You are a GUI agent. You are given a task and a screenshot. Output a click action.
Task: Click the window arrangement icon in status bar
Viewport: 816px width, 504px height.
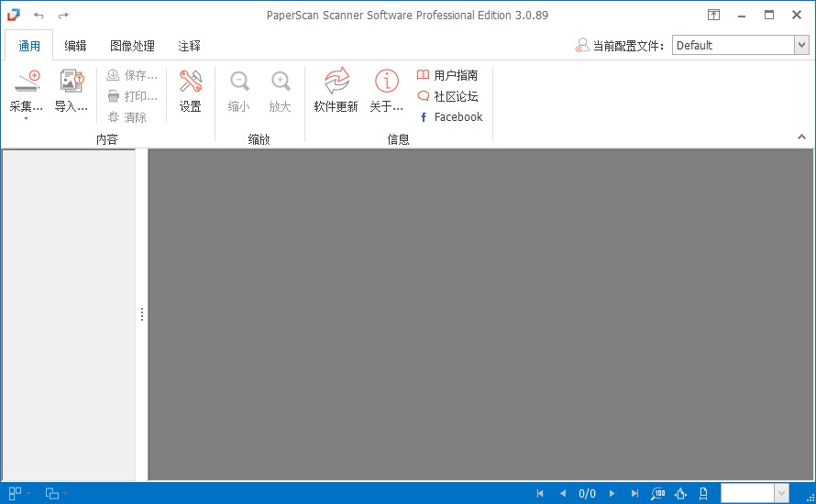pyautogui.click(x=52, y=493)
